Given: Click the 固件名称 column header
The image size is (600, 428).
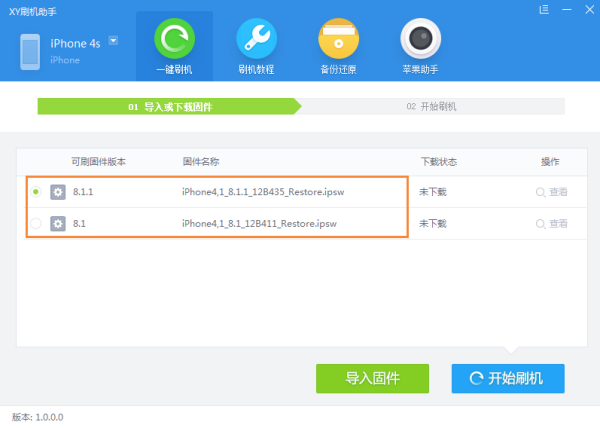Looking at the screenshot, I should (x=201, y=162).
